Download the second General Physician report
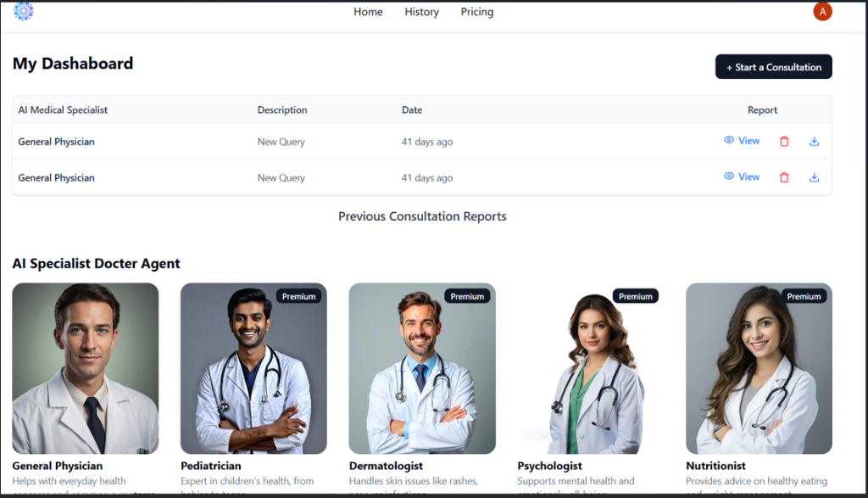This screenshot has height=498, width=868. [814, 177]
